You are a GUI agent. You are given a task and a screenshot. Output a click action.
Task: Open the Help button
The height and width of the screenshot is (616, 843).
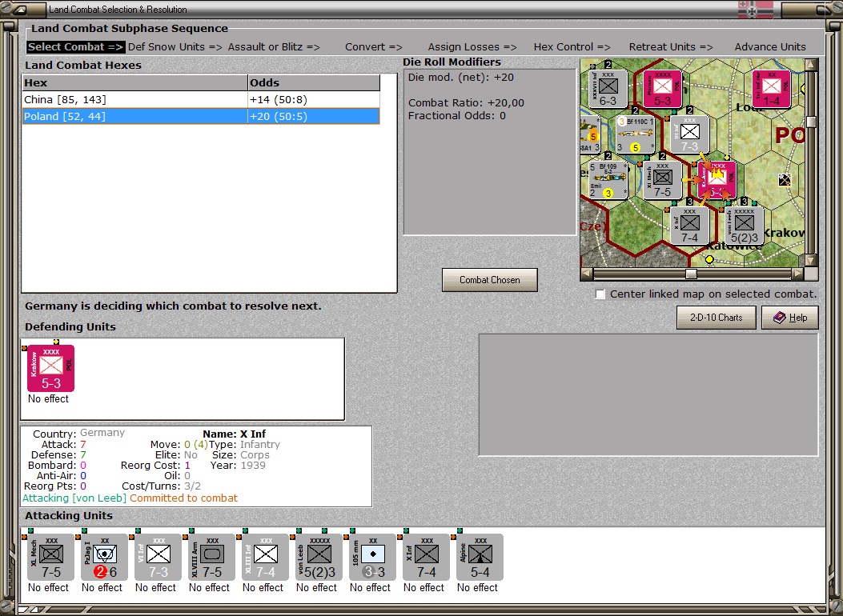790,318
